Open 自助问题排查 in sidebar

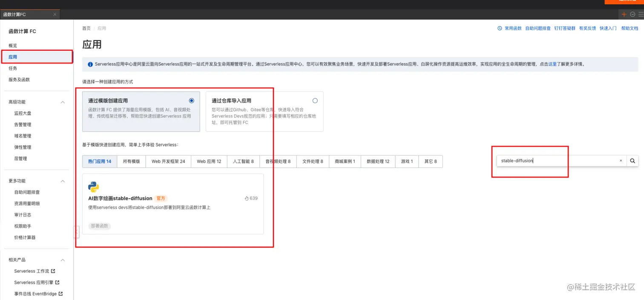(27, 192)
